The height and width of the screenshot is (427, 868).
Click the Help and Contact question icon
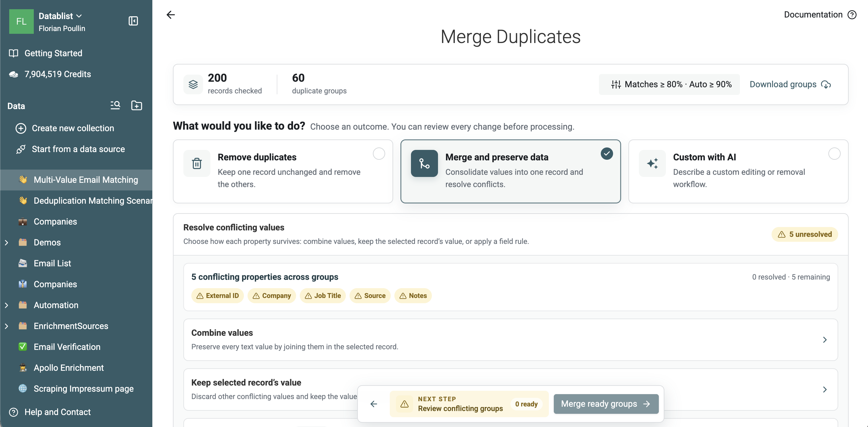tap(14, 412)
